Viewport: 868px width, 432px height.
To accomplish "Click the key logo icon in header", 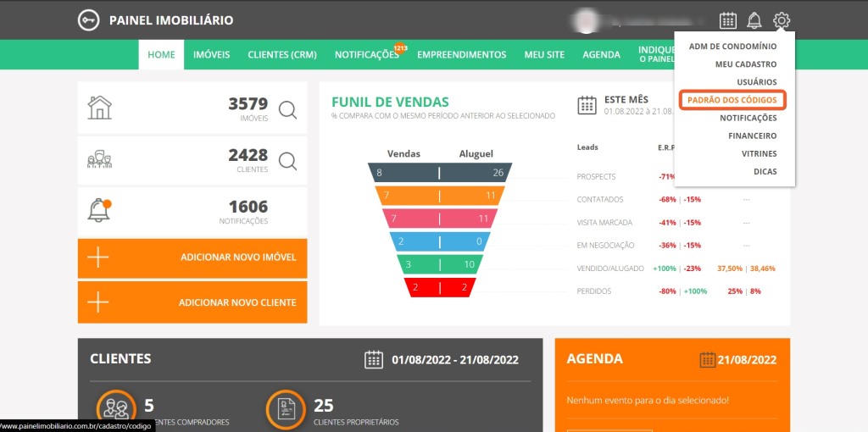I will point(88,20).
